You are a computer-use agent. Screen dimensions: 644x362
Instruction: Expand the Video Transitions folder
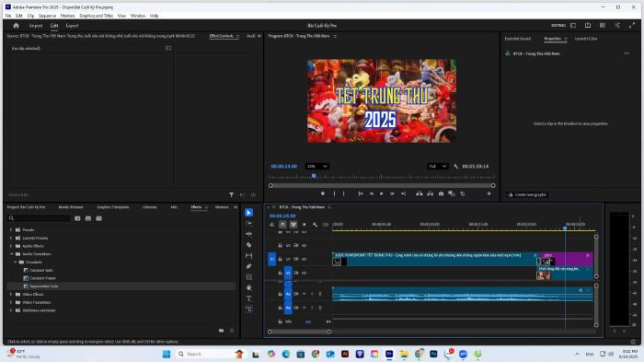tap(11, 302)
